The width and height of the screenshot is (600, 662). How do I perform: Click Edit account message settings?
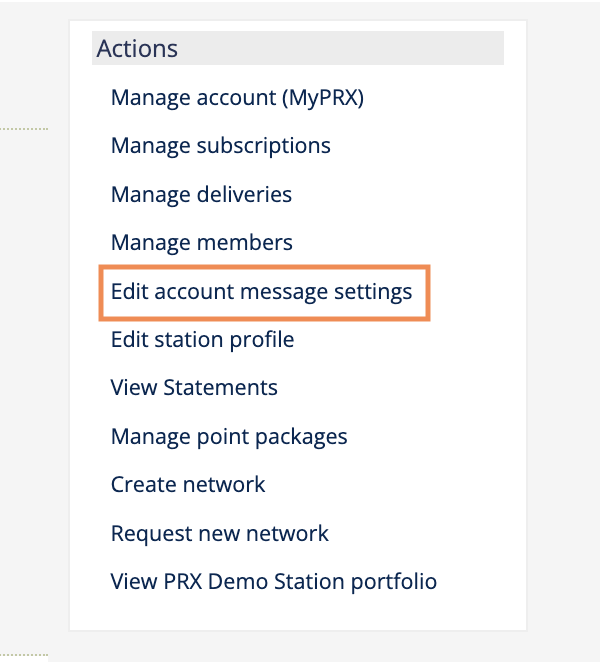tap(261, 292)
